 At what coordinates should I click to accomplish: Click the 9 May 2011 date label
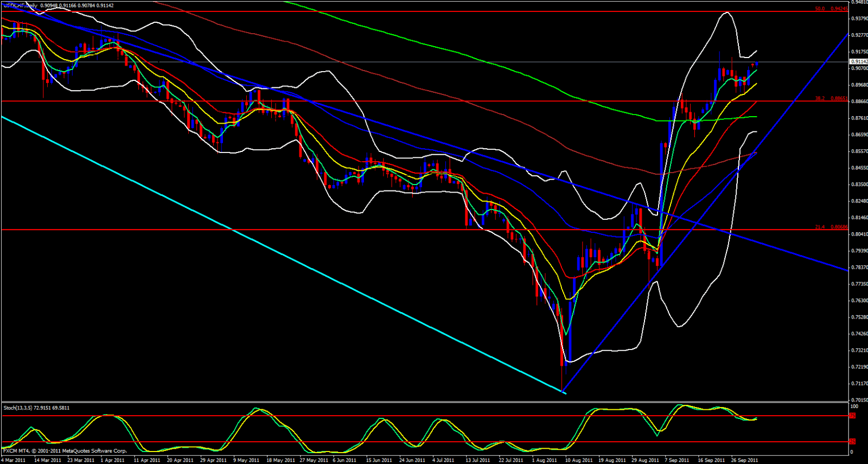246,460
